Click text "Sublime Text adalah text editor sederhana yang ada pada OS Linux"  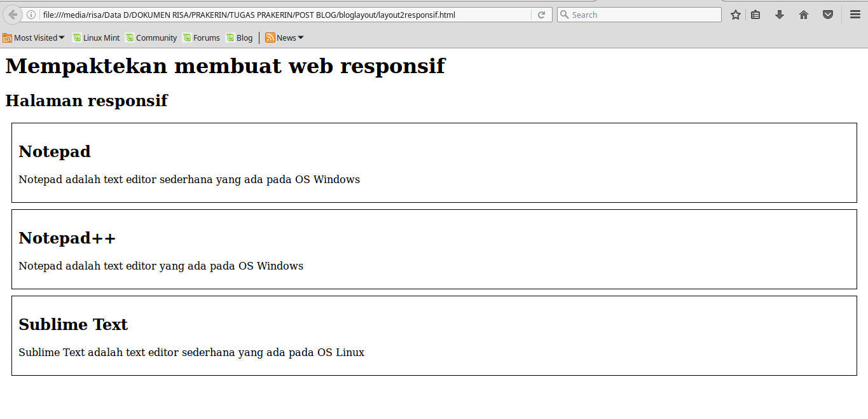[191, 352]
